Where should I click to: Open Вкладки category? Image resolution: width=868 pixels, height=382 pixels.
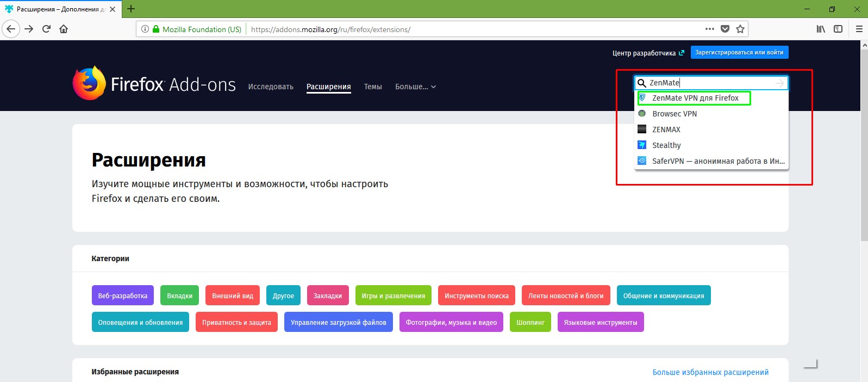pyautogui.click(x=180, y=295)
